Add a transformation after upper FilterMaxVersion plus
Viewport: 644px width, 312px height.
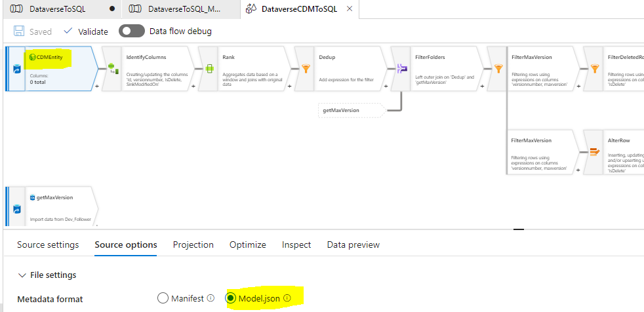[x=578, y=87]
